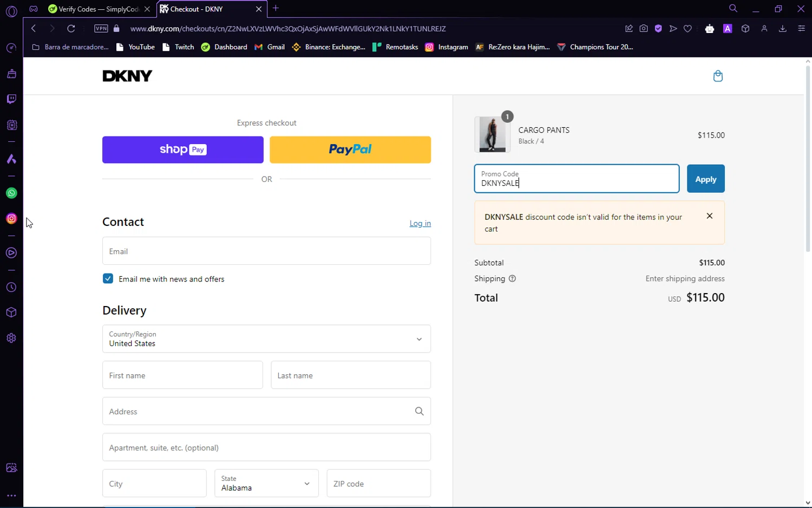The image size is (812, 508).
Task: Click the Email input field
Action: pos(266,251)
